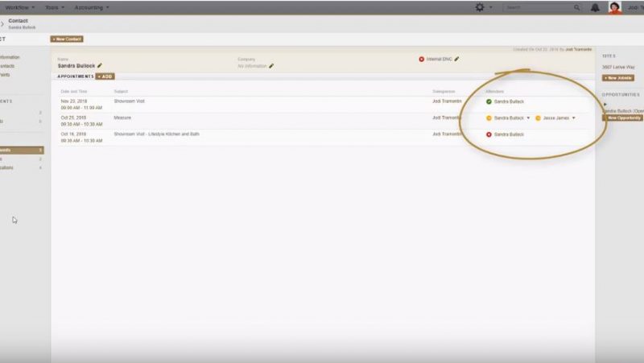This screenshot has width=644, height=363.
Task: Expand Sandra Bullock attendee dropdown on Measure row
Action: [x=528, y=118]
